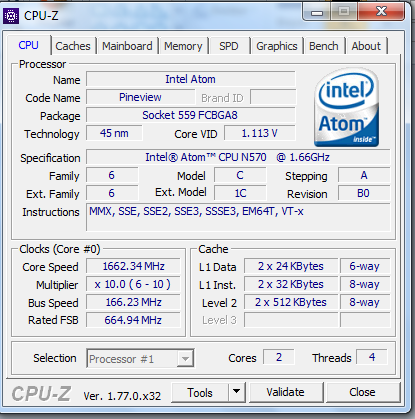
Task: Click the Tools button
Action: [x=200, y=392]
